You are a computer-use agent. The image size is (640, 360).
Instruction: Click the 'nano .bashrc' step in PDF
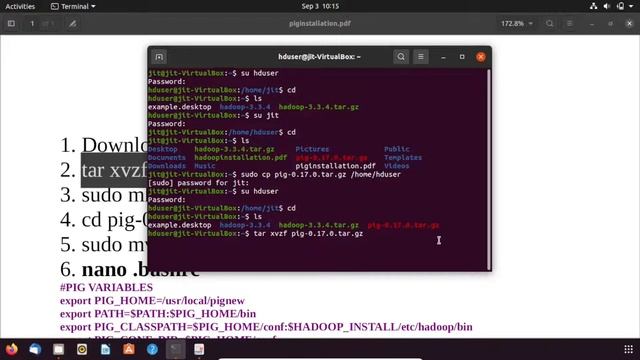click(x=141, y=269)
